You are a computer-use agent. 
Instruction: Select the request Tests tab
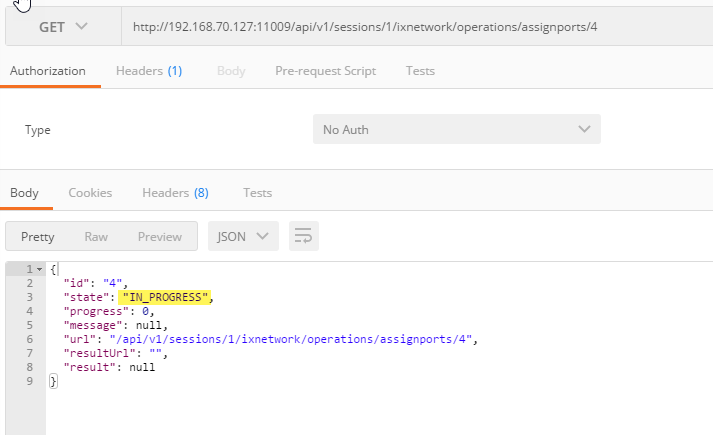click(x=420, y=71)
